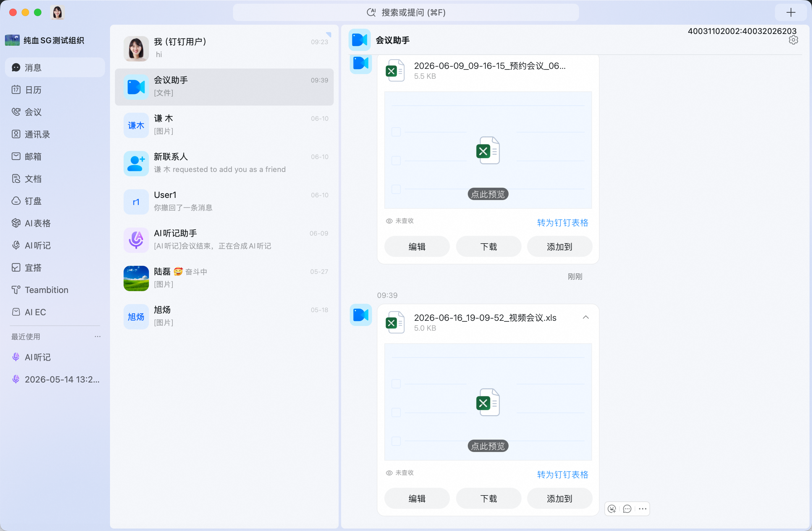Click the search or ask input field
Viewport: 812px width, 531px height.
[x=406, y=13]
